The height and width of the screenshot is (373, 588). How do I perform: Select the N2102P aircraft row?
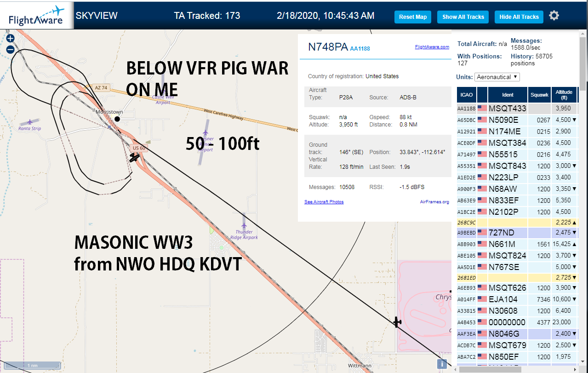[x=517, y=212]
